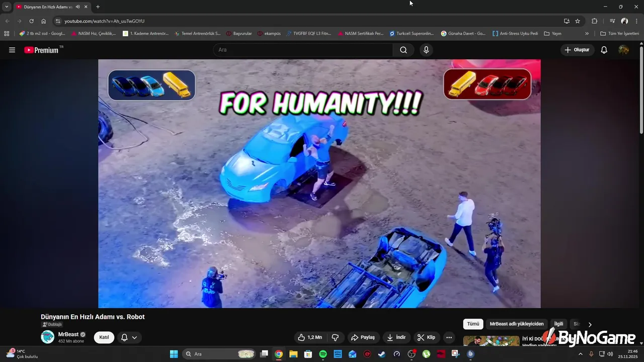Open Microsoft Store from the taskbar
Viewport: 644px width, 362px height.
(308, 354)
